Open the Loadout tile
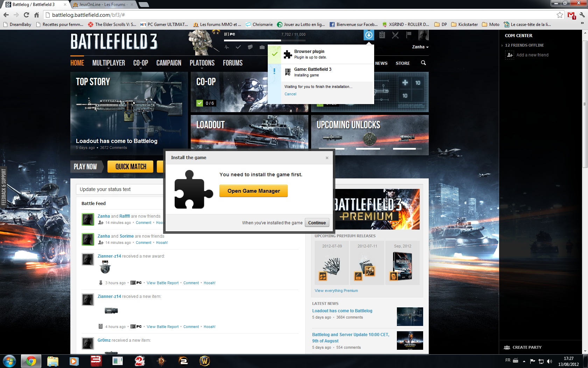The image size is (588, 368). [x=249, y=132]
